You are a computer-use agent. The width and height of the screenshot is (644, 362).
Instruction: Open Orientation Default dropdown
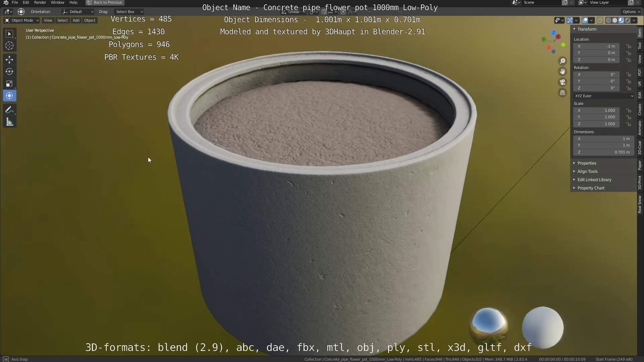click(78, 12)
